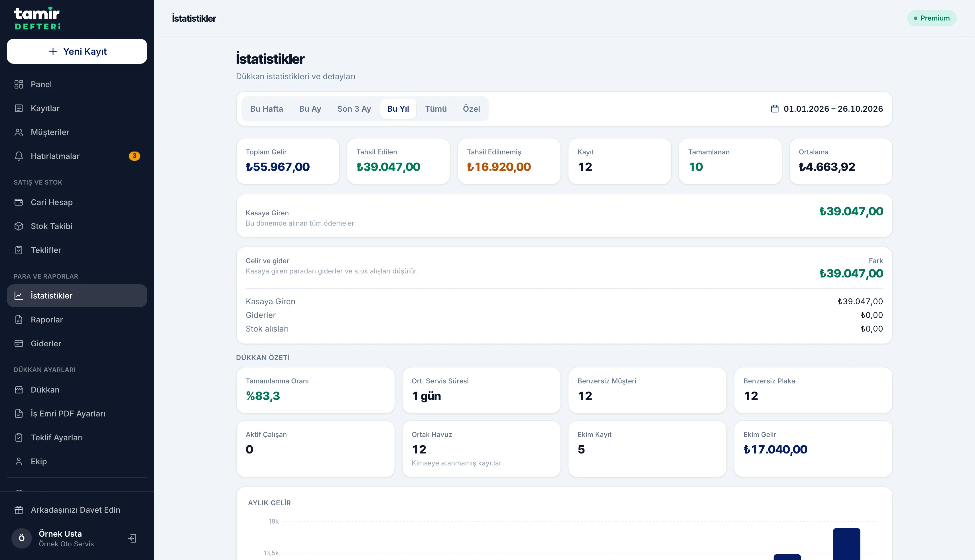975x560 pixels.
Task: Click the Ekip person icon
Action: (19, 461)
